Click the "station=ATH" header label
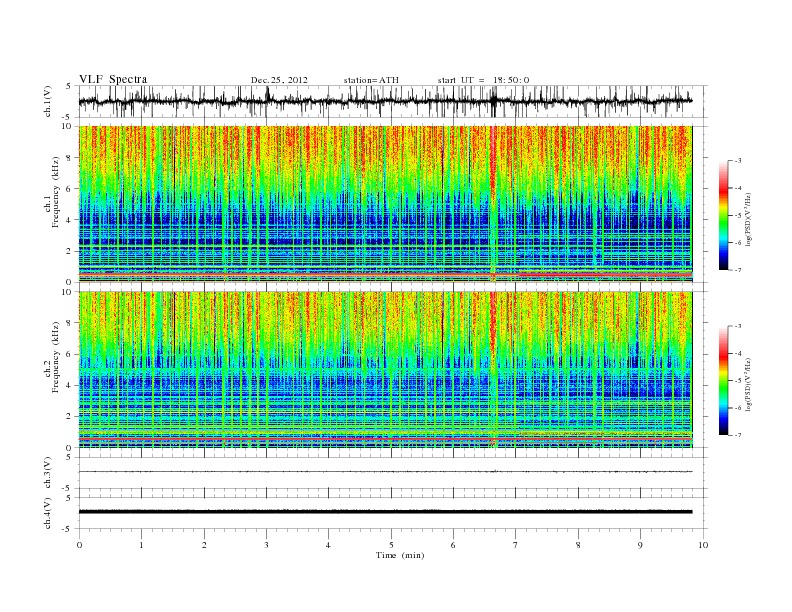Image resolution: width=792 pixels, height=612 pixels. (x=371, y=80)
